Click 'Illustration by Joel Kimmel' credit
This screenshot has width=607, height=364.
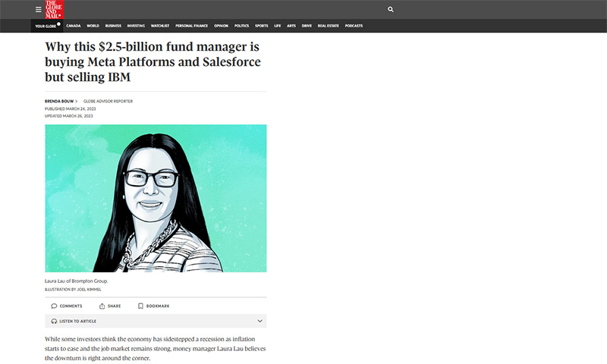click(x=73, y=290)
